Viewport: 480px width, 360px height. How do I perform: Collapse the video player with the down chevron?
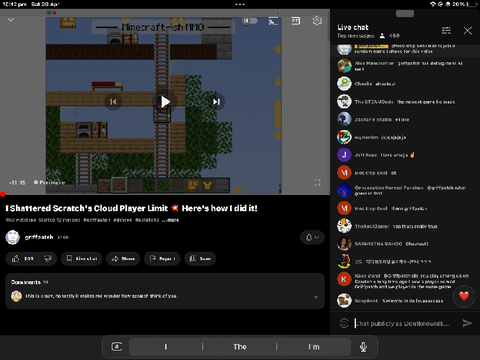point(11,20)
